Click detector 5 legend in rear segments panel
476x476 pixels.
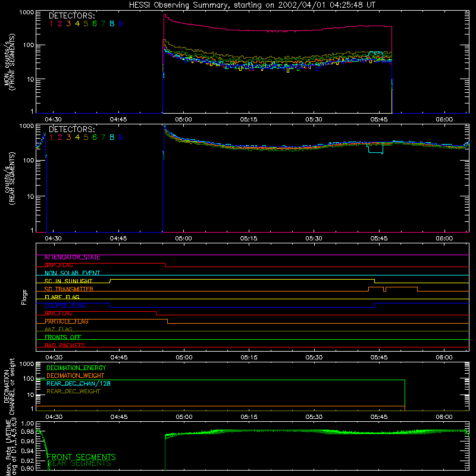86,137
